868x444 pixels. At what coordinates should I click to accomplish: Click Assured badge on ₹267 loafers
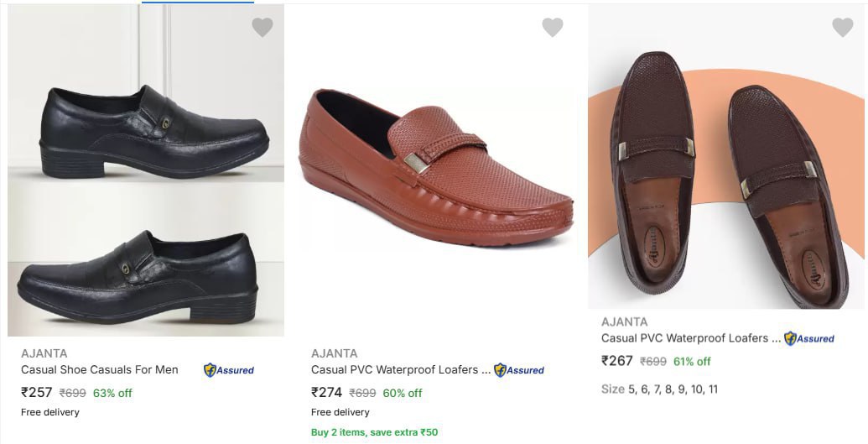[809, 338]
